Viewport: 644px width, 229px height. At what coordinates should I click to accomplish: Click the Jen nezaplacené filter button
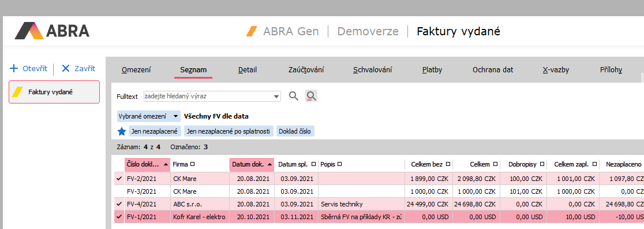click(155, 131)
